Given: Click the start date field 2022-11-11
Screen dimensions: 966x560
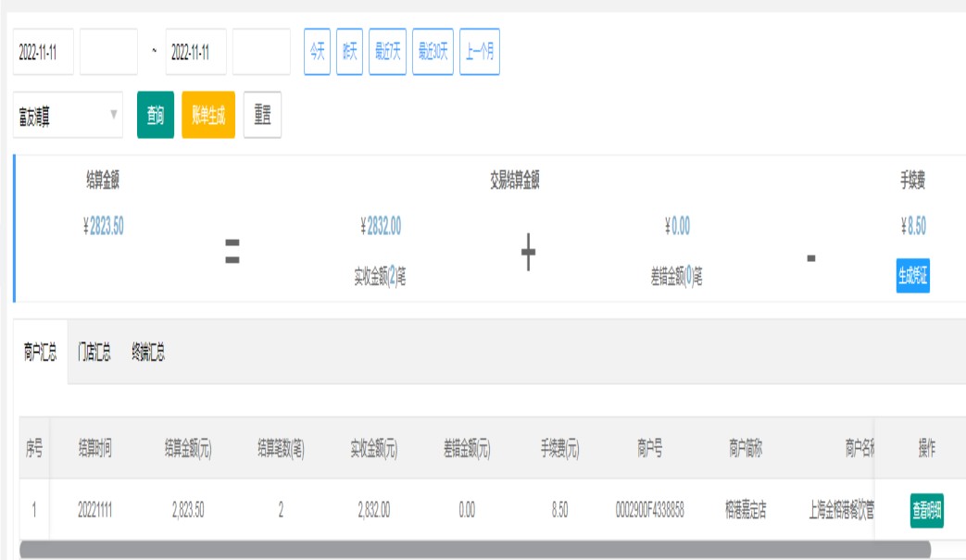Looking at the screenshot, I should tap(43, 52).
